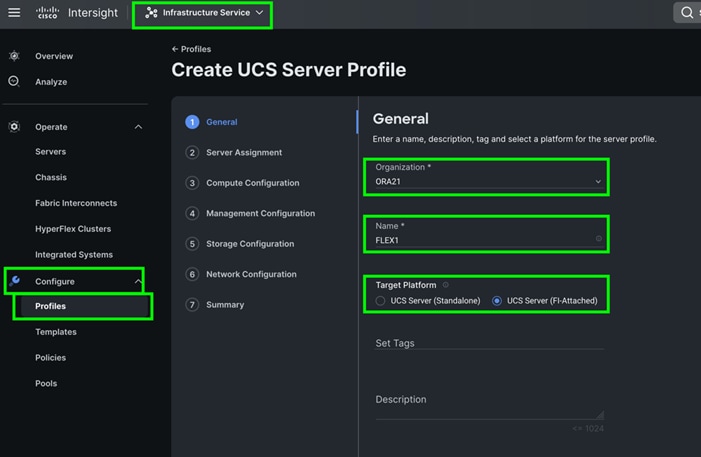
Task: Collapse the Operate section chevron
Action: click(x=139, y=127)
